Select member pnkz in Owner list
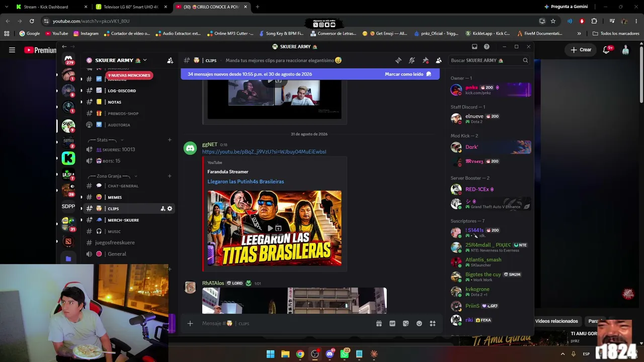Image resolution: width=644 pixels, height=362 pixels. click(x=491, y=90)
